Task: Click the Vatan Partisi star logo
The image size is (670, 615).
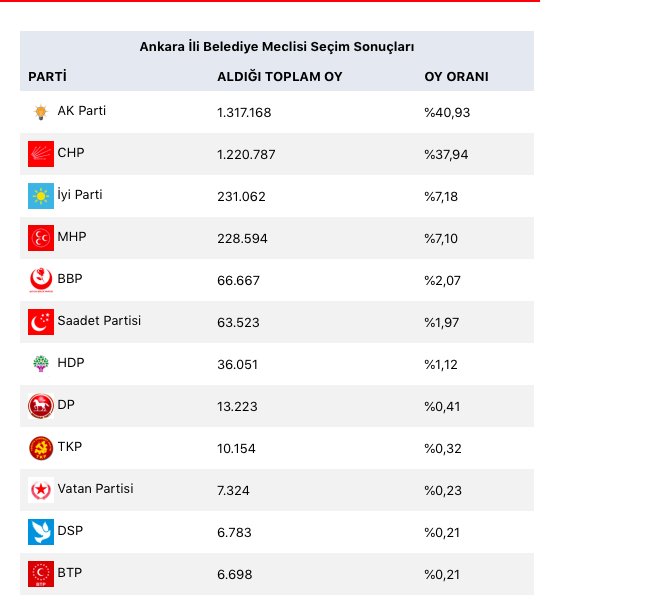Action: click(x=41, y=490)
